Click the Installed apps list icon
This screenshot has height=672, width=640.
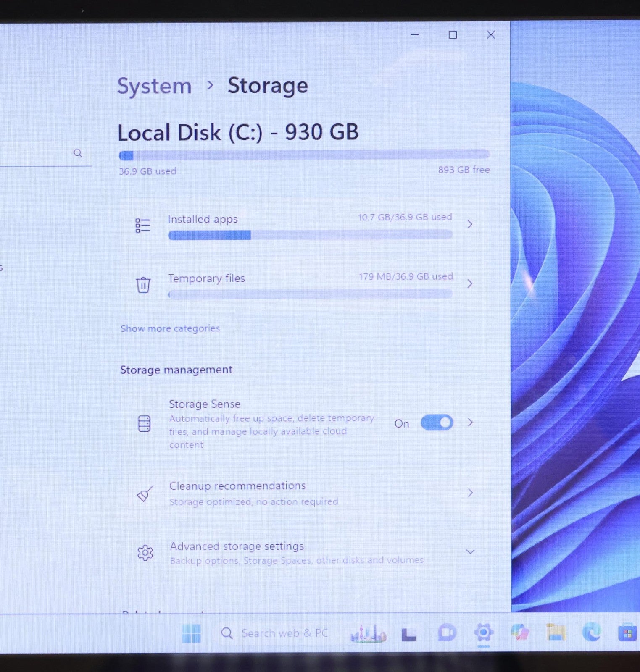(x=142, y=226)
